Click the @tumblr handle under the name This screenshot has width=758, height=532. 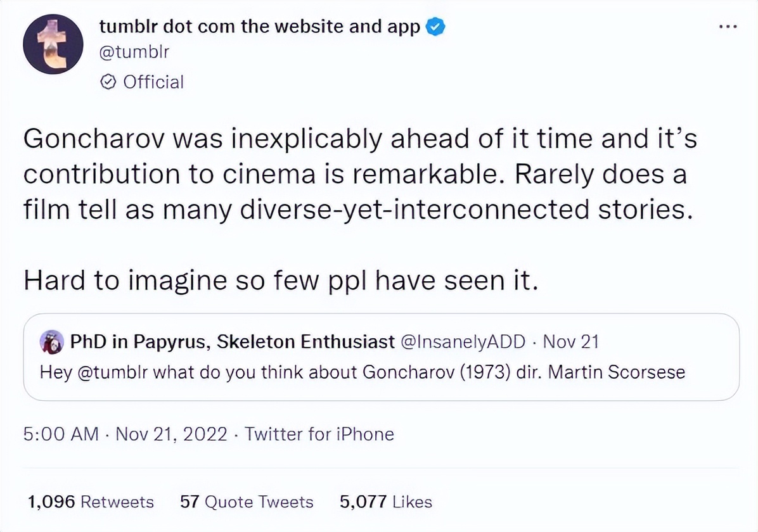[x=134, y=52]
